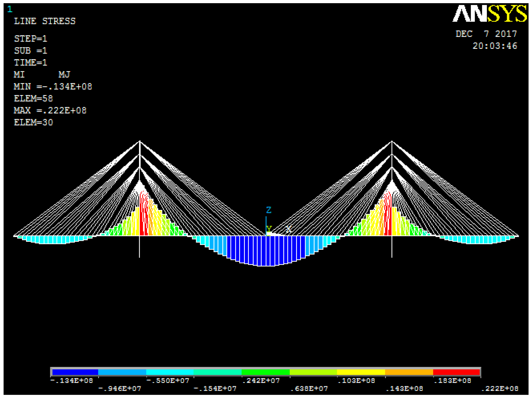Click the DEC 7 2017 date stamp
Viewport: 532px width, 398px height.
click(x=486, y=34)
